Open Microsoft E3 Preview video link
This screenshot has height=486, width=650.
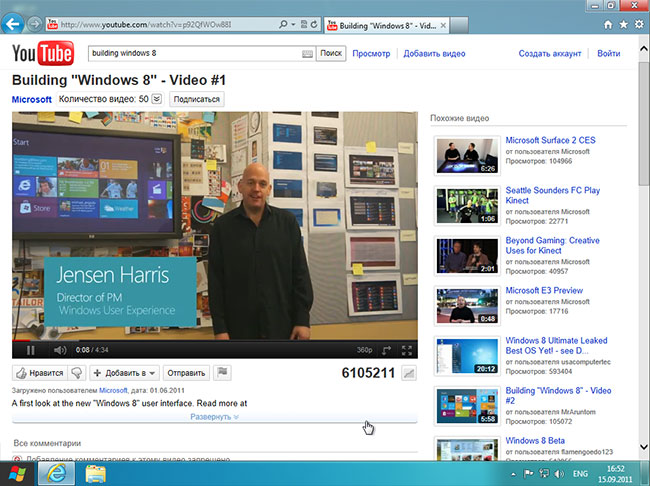544,290
